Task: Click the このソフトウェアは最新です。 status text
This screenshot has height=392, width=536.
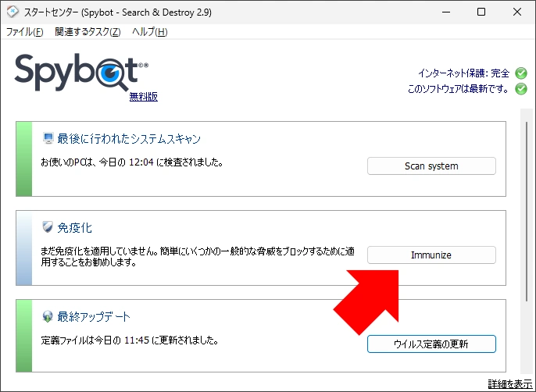Action: pos(458,89)
